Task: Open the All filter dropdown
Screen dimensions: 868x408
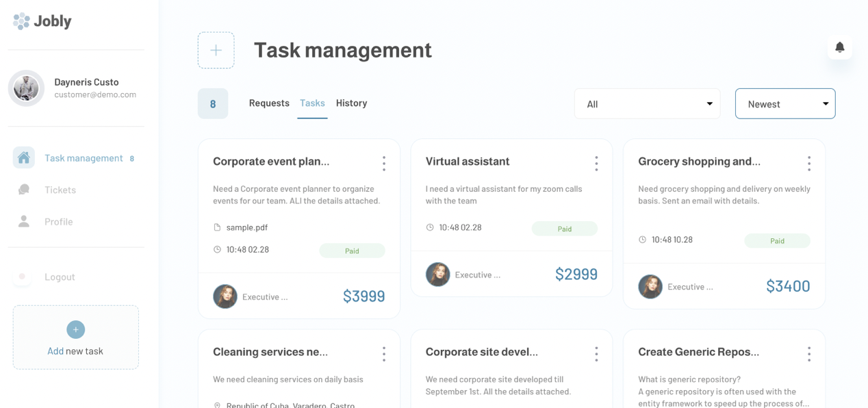Action: click(x=647, y=104)
